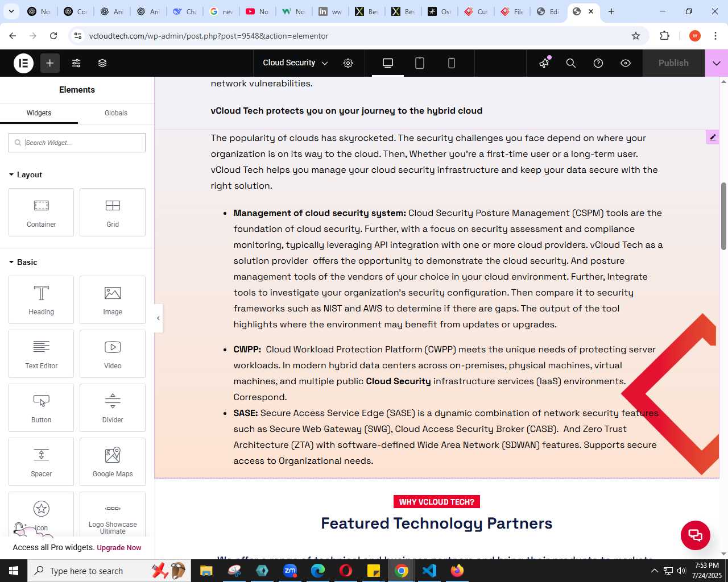Select the Logo Showcase Ultimate widget
The image size is (728, 582).
[113, 514]
